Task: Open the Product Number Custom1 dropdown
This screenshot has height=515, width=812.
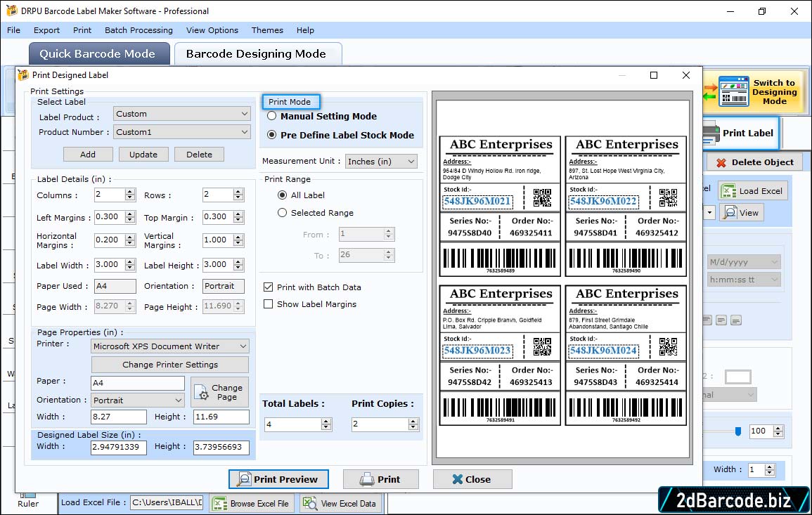Action: pyautogui.click(x=182, y=132)
